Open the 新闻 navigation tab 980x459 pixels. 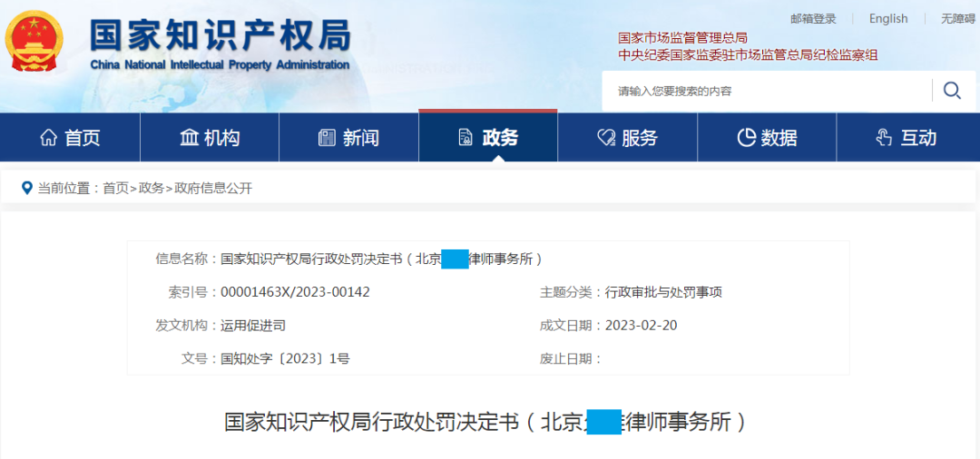click(x=348, y=137)
